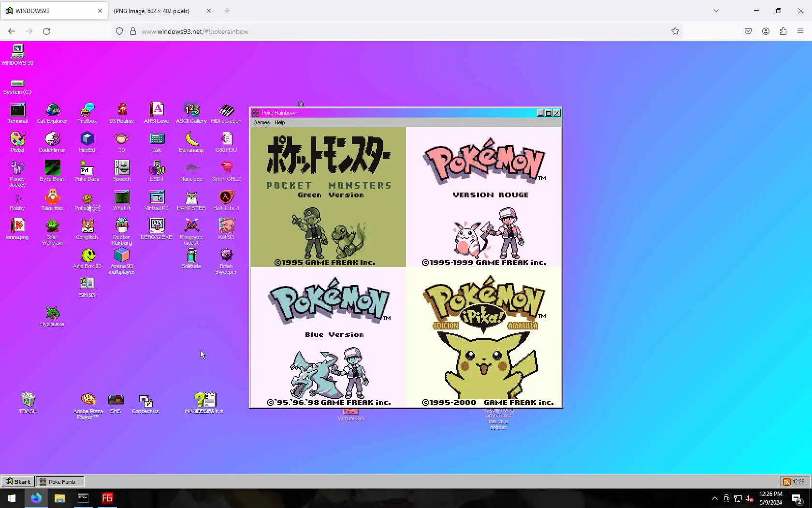Launch Byte Beat from the desktop
The height and width of the screenshot is (508, 812).
coord(52,172)
